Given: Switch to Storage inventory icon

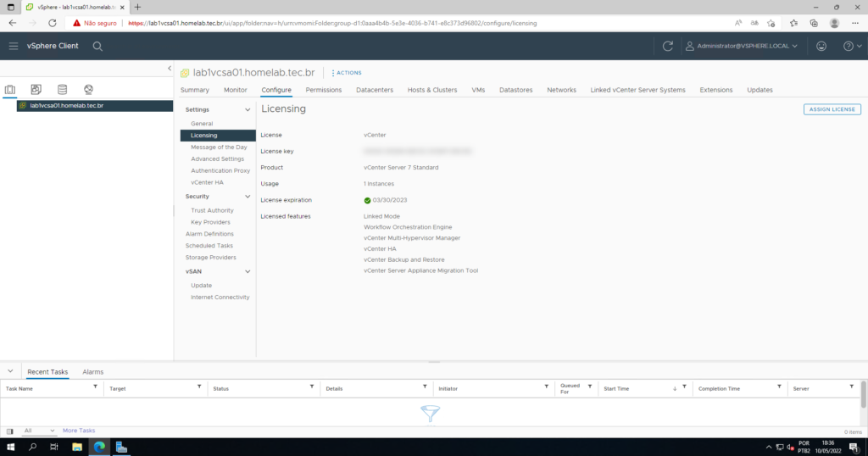Looking at the screenshot, I should click(62, 89).
